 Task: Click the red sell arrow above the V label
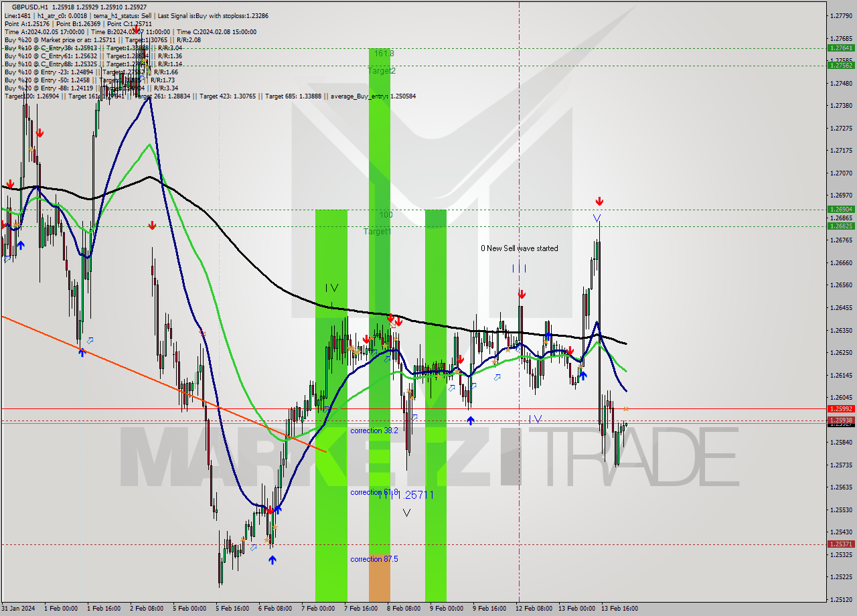[599, 201]
